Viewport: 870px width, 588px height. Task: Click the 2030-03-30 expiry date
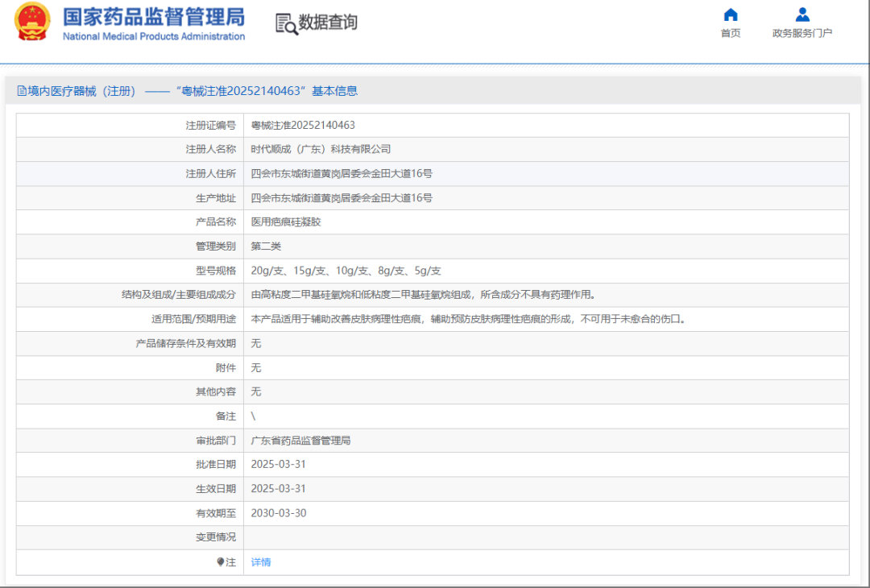click(x=279, y=513)
